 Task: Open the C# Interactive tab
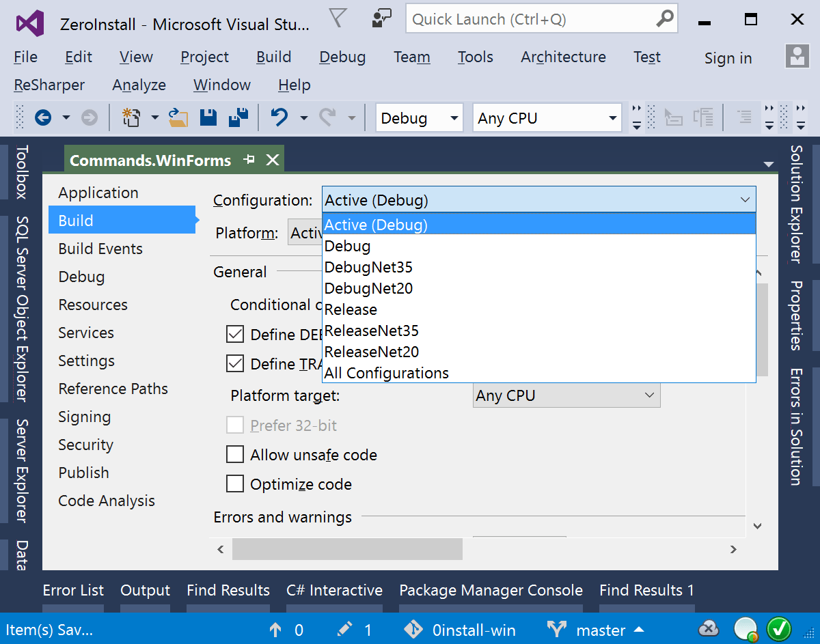335,590
